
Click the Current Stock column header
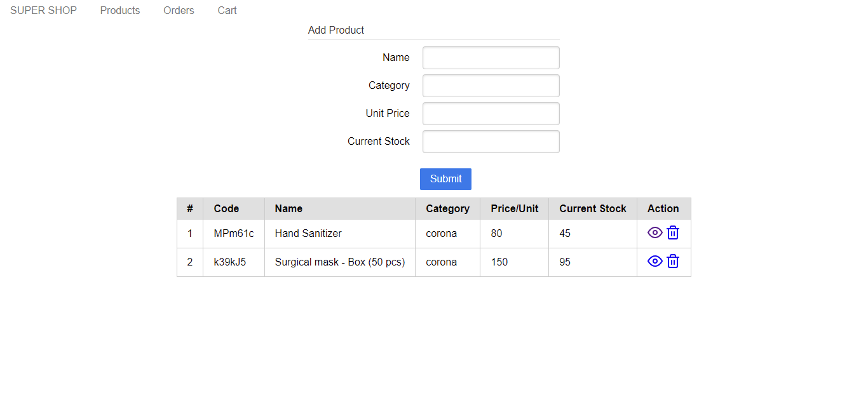[592, 208]
